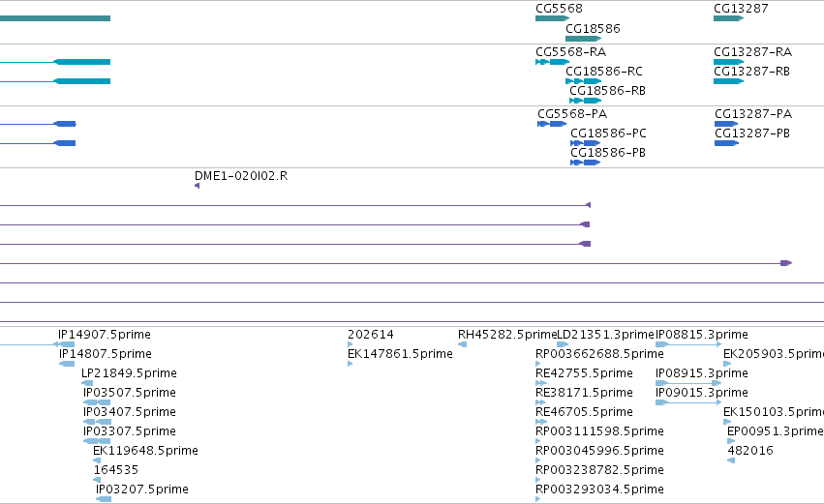Select the CG5568 gene glyph
The height and width of the screenshot is (504, 824).
pyautogui.click(x=552, y=18)
